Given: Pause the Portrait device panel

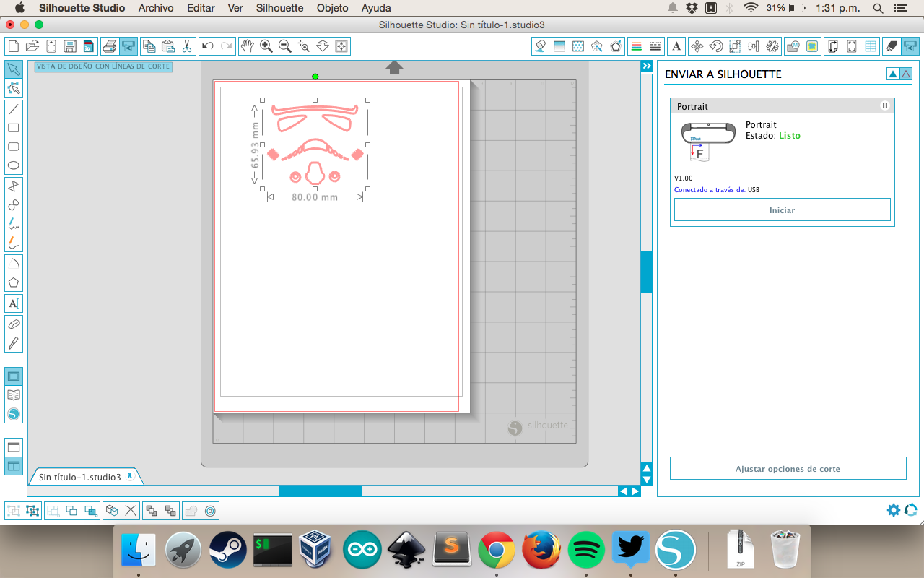Looking at the screenshot, I should tap(885, 105).
